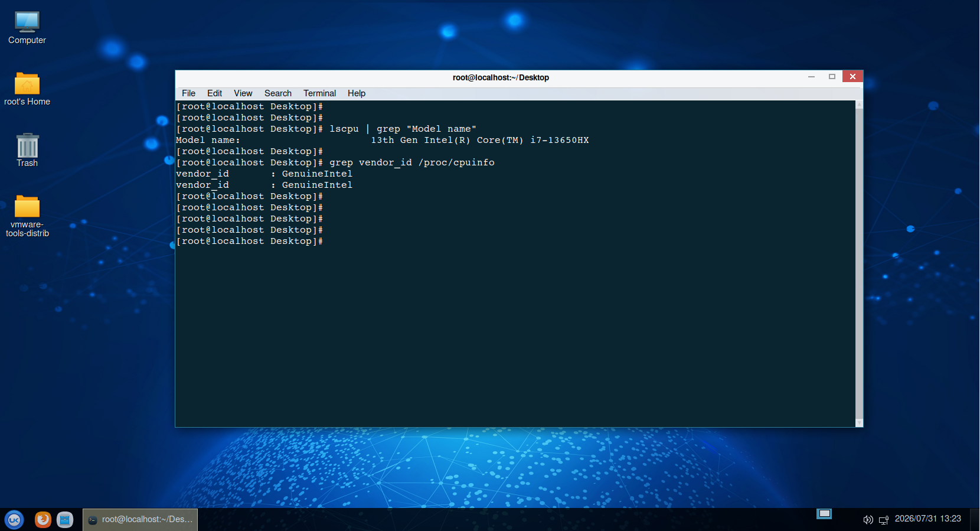The image size is (980, 531).
Task: Click the date and time clock
Action: pos(928,519)
